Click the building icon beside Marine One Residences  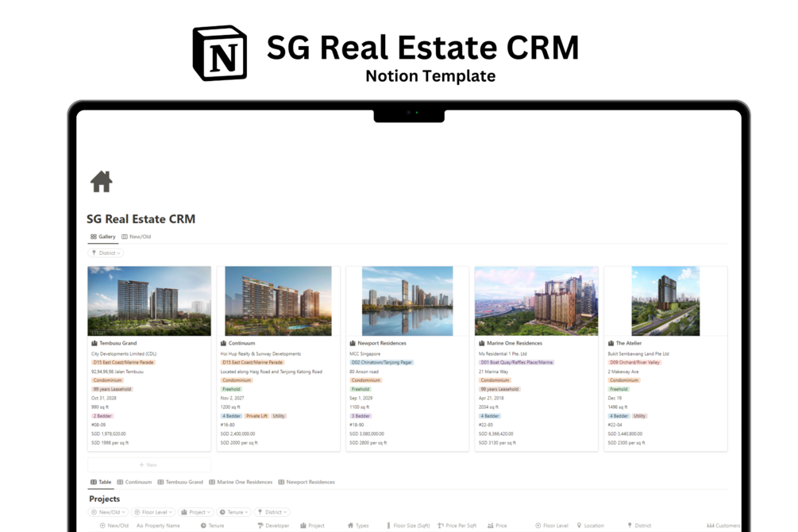pos(482,343)
